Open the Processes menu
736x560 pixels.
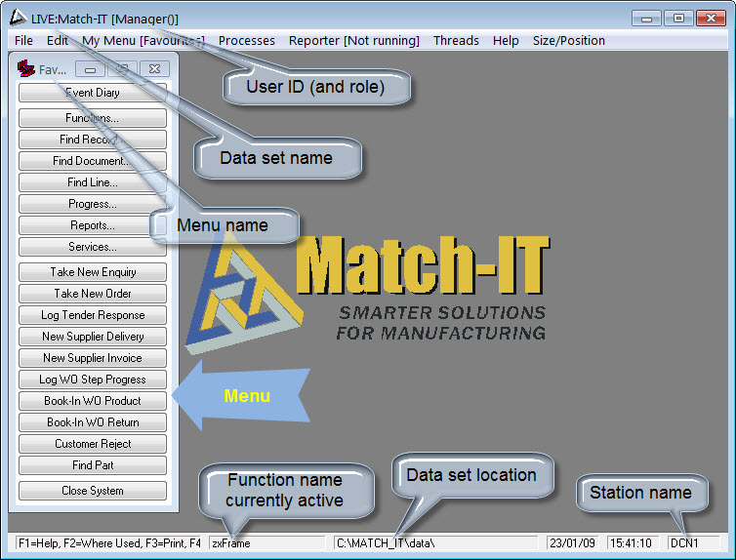[x=246, y=41]
